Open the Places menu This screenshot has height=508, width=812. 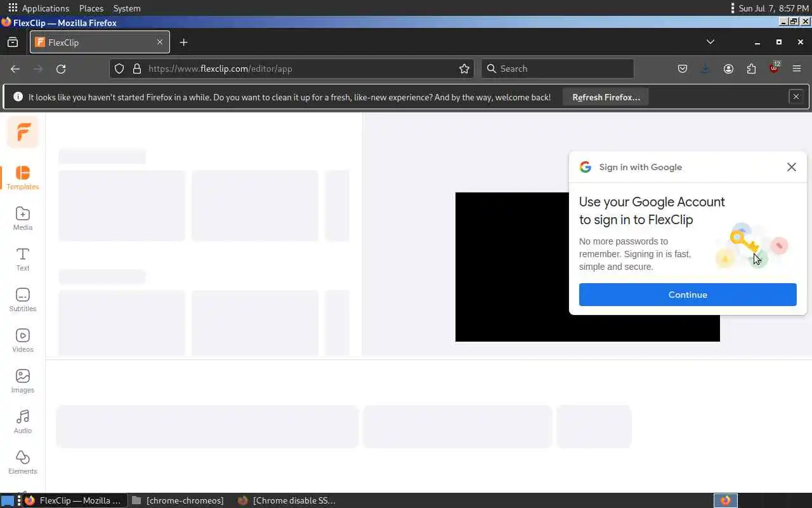click(91, 8)
